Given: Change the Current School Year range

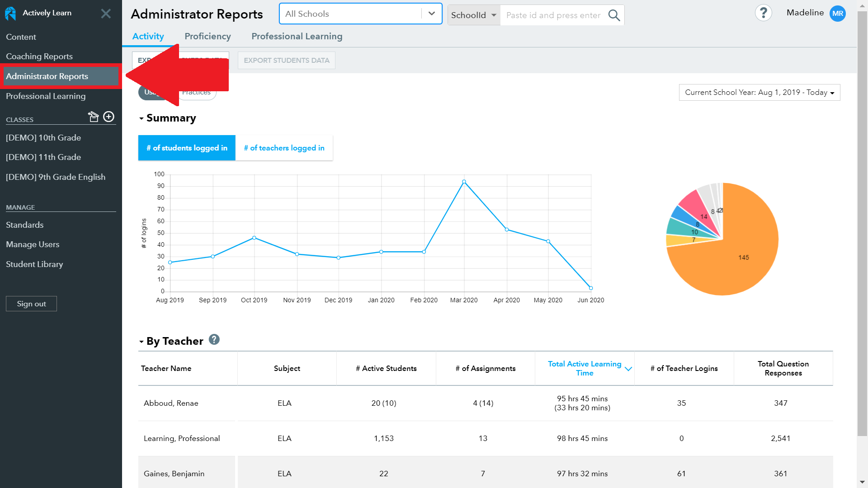Looking at the screenshot, I should [759, 92].
